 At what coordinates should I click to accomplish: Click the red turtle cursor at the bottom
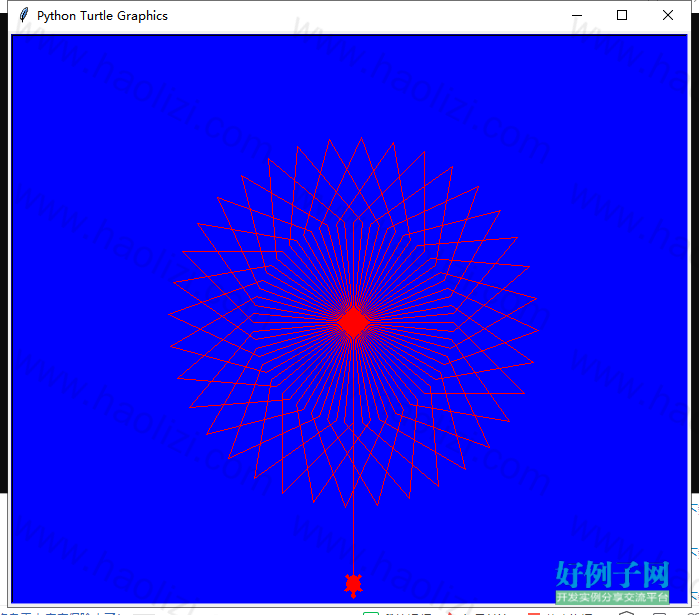(x=354, y=585)
